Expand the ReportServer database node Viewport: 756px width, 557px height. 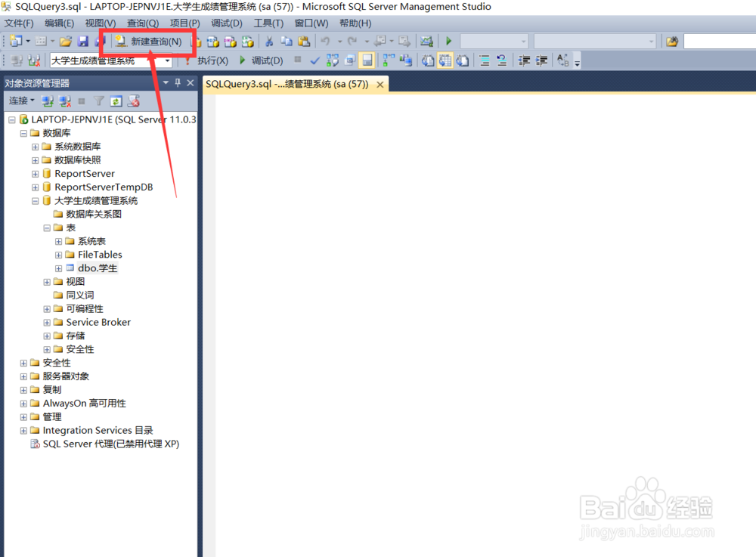[36, 174]
